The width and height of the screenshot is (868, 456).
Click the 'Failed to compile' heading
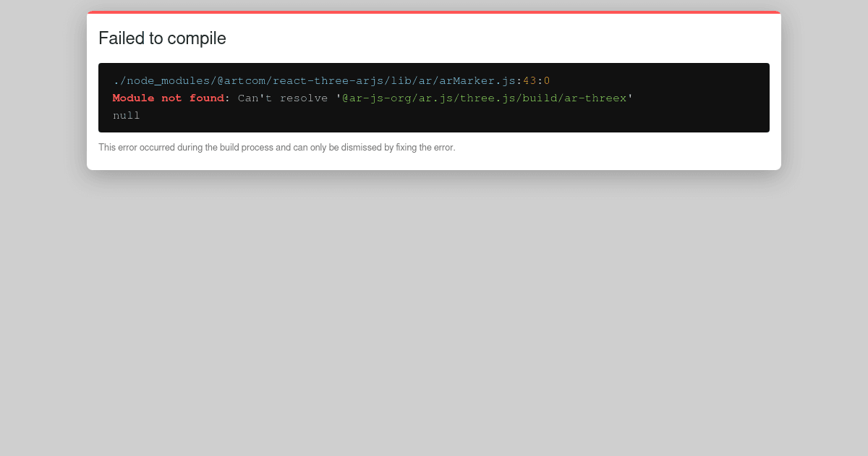coord(162,38)
